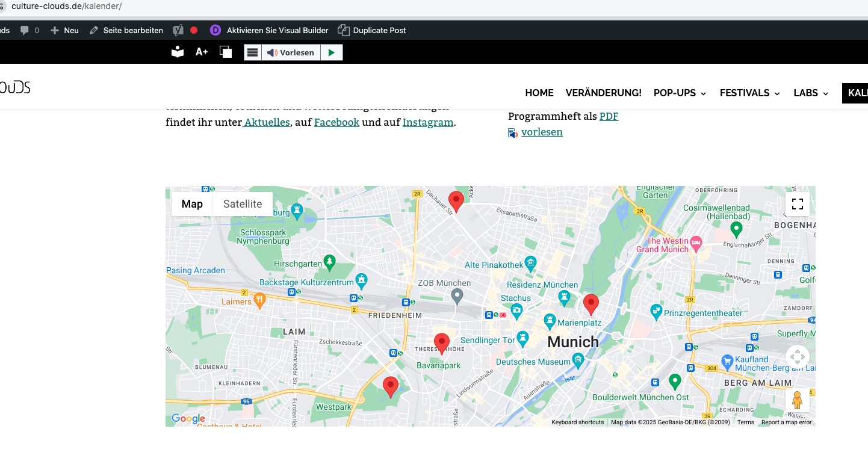Open the Instagram link
This screenshot has width=868, height=476.
coord(428,122)
